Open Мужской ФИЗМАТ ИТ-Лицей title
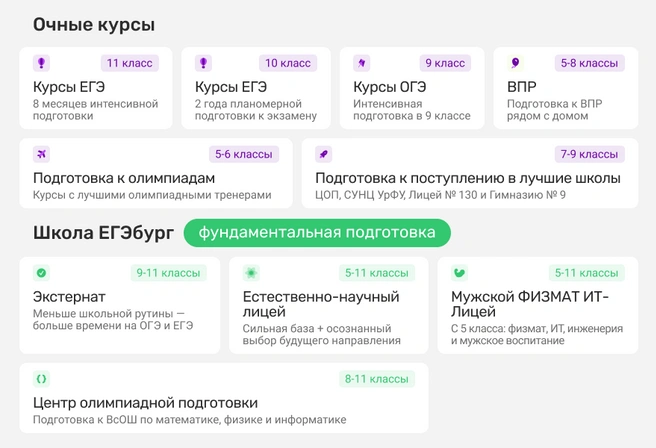This screenshot has height=448, width=656. (530, 304)
